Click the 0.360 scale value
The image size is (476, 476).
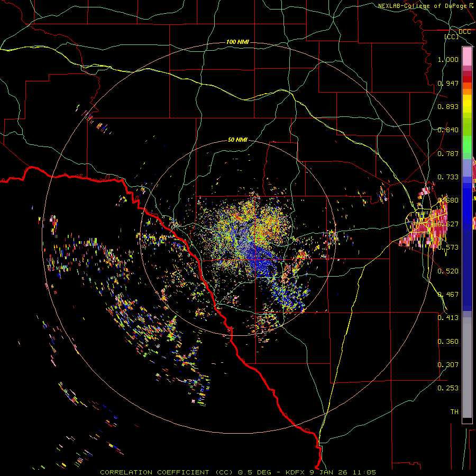[448, 342]
